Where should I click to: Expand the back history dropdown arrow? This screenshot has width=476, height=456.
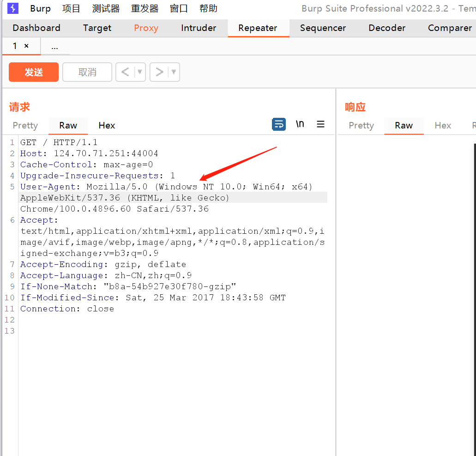[x=139, y=72]
